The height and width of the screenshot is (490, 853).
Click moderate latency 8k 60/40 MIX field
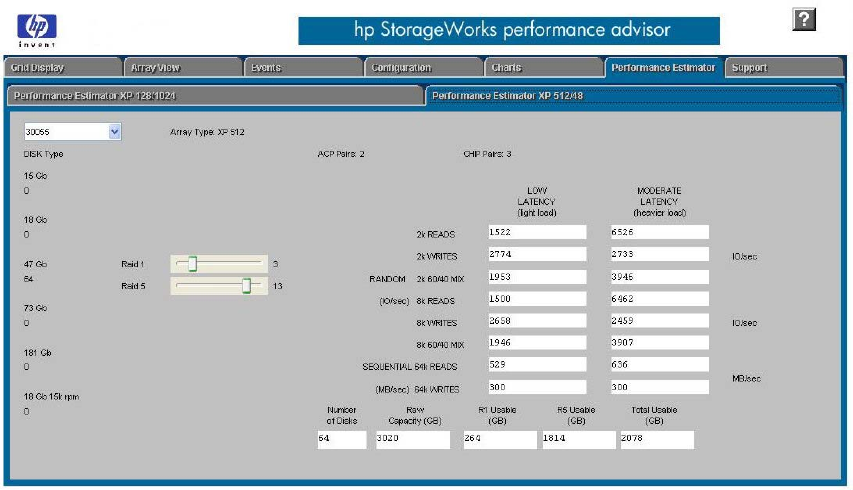660,343
